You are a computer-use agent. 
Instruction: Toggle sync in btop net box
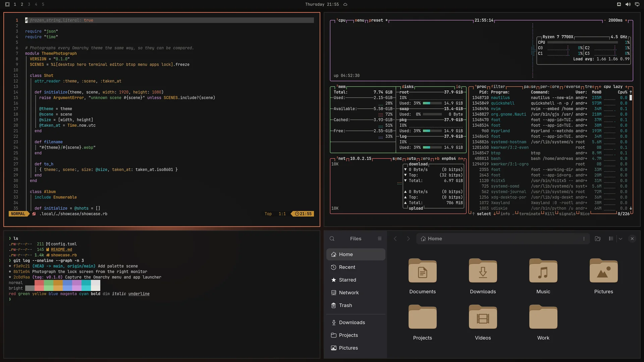coord(397,159)
